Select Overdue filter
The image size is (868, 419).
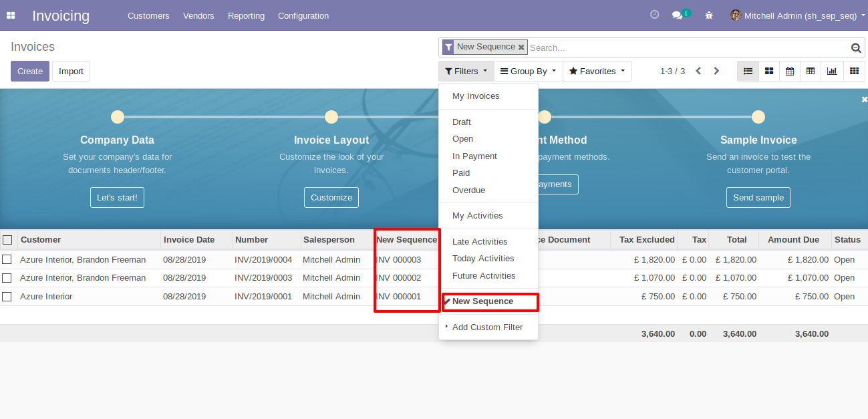click(x=488, y=190)
